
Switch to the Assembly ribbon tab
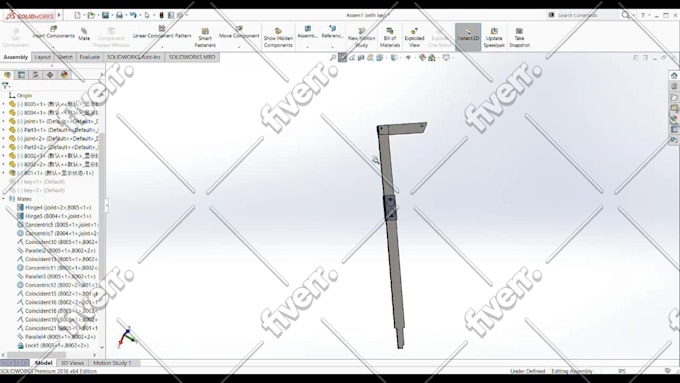point(16,57)
